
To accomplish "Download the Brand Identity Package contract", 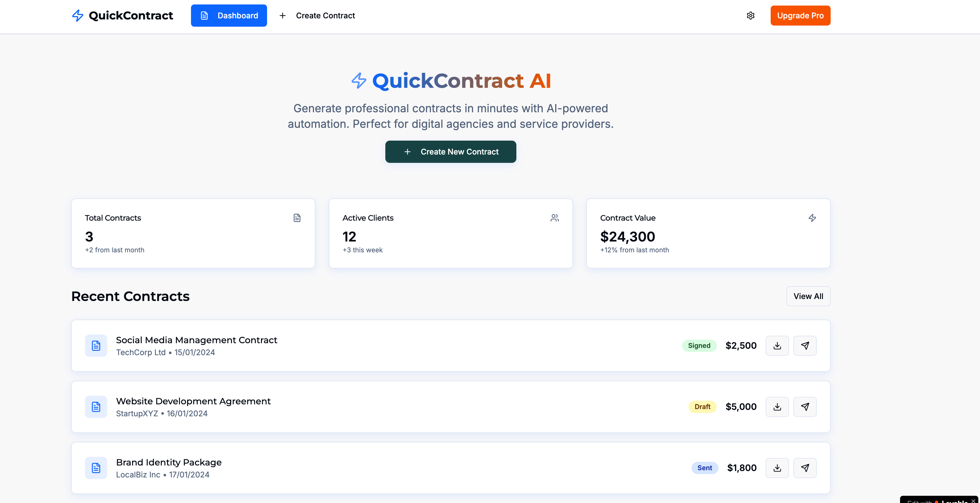I will [x=777, y=468].
